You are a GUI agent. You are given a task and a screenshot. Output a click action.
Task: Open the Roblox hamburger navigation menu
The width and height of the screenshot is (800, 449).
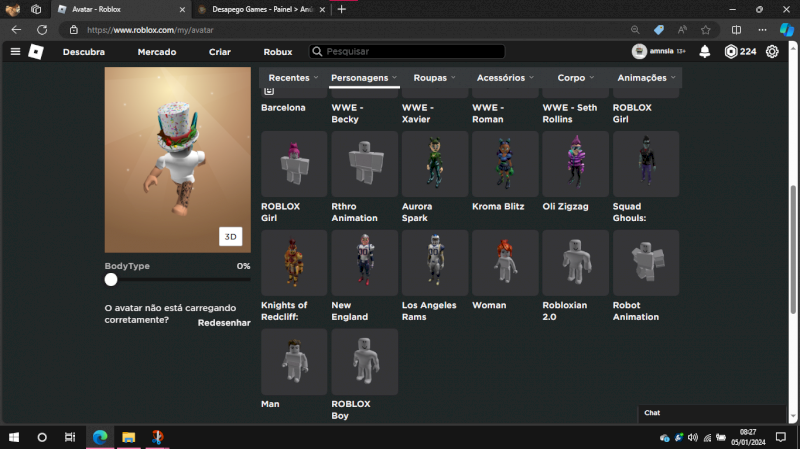15,52
